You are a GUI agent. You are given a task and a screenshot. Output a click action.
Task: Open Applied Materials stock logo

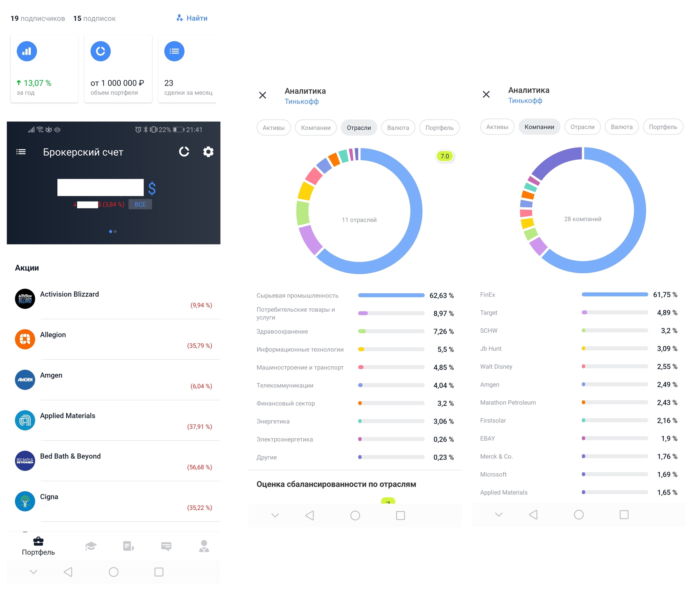(x=25, y=420)
